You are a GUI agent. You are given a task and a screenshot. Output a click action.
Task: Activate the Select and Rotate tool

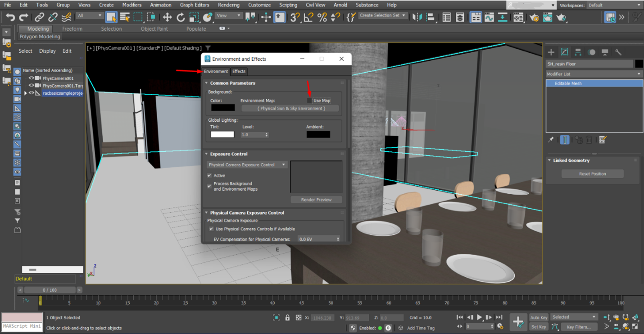[x=180, y=17]
